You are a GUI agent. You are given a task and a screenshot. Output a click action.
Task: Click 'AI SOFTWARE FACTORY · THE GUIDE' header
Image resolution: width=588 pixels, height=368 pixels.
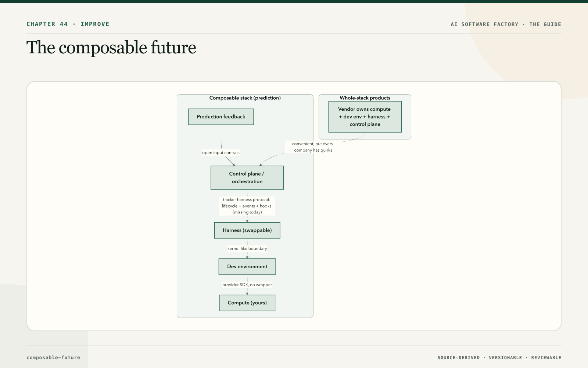pos(506,24)
